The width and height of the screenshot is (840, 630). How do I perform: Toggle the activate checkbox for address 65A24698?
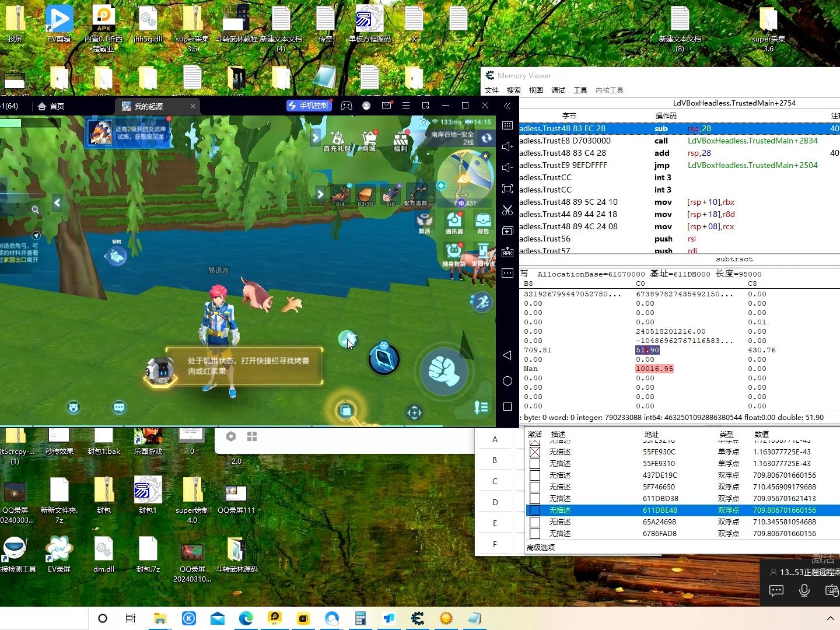coord(535,522)
